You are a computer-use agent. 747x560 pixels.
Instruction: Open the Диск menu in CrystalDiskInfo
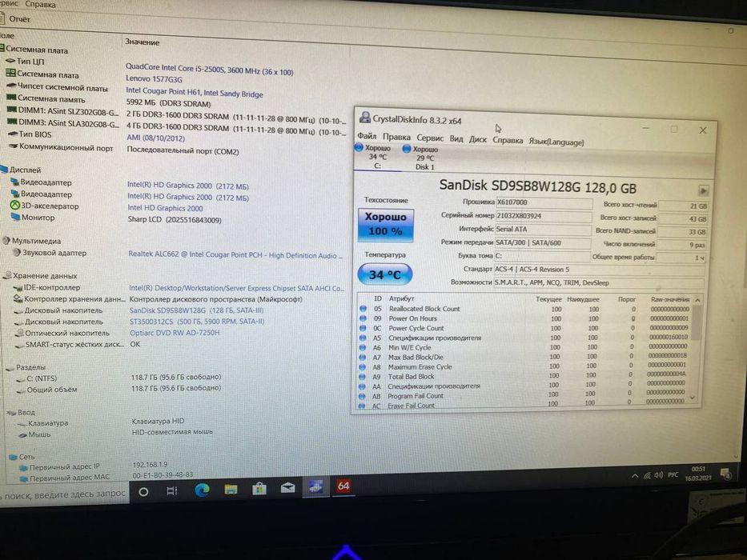[x=478, y=139]
